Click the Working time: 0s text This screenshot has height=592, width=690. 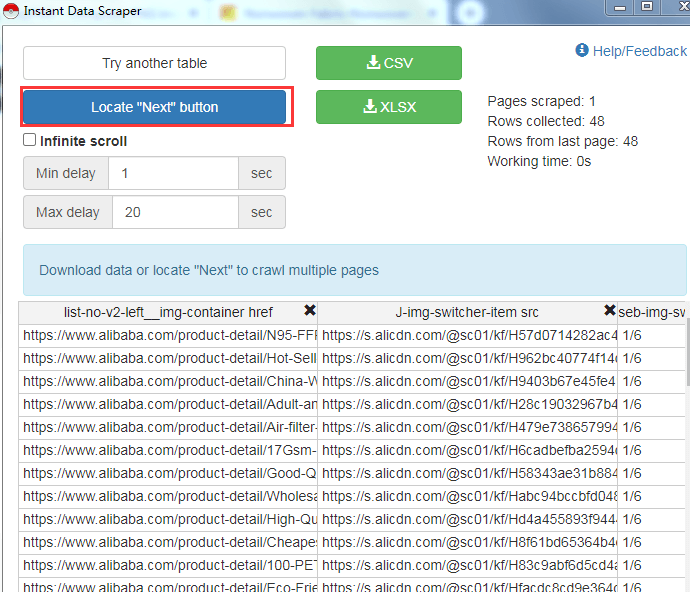[539, 161]
